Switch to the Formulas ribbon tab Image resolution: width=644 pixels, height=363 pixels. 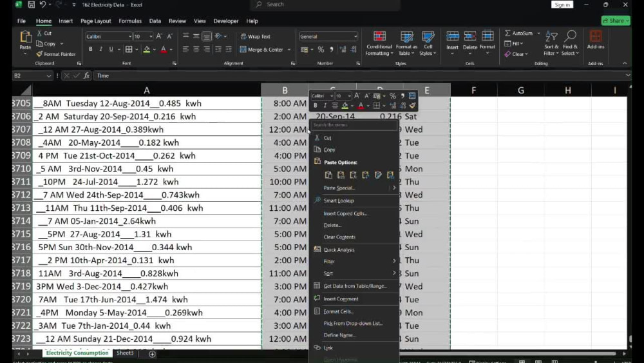[x=130, y=21]
